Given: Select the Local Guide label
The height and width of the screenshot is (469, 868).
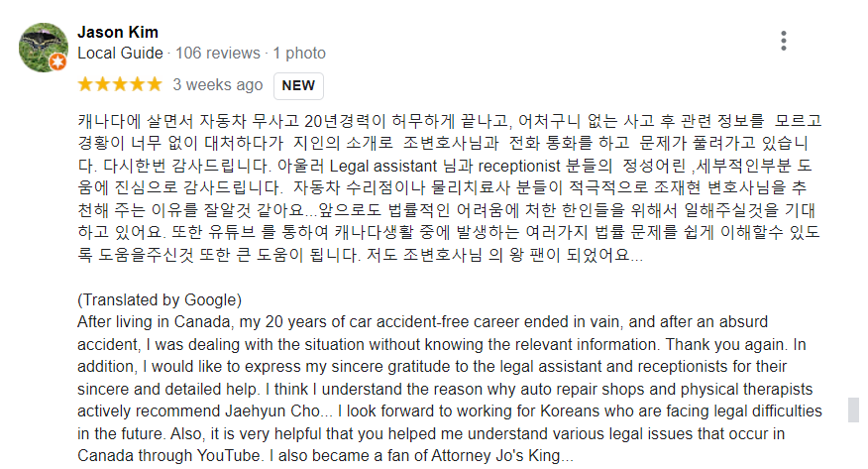Looking at the screenshot, I should pos(120,54).
